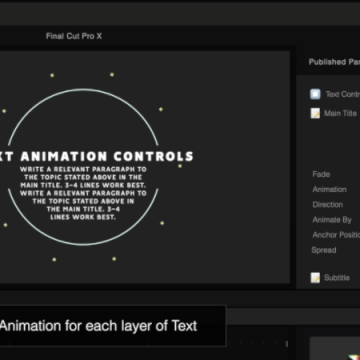Select the Text Animation Controls title in viewer
The image size is (360, 360).
[96, 156]
